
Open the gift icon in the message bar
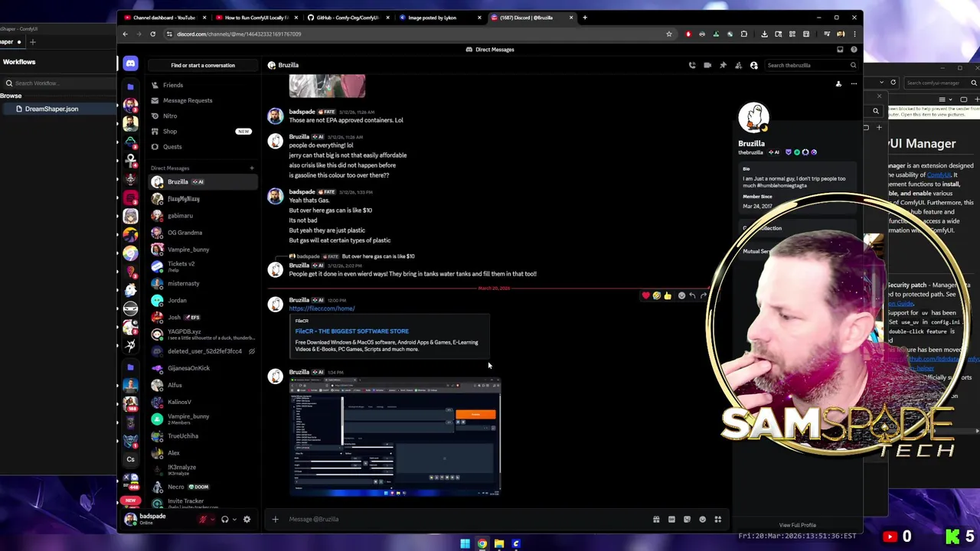656,519
